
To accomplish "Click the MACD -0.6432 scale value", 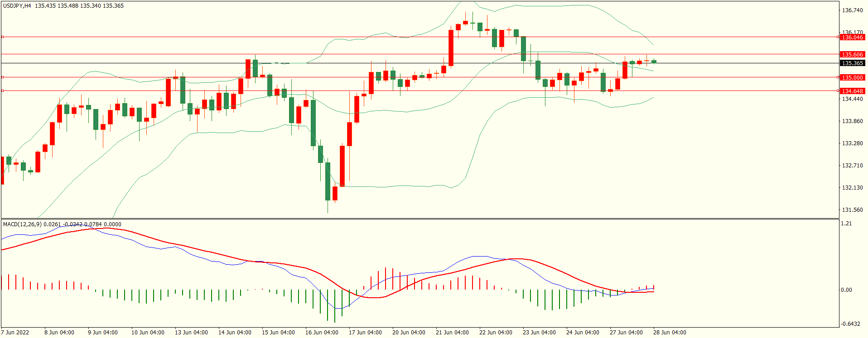I will tap(850, 324).
